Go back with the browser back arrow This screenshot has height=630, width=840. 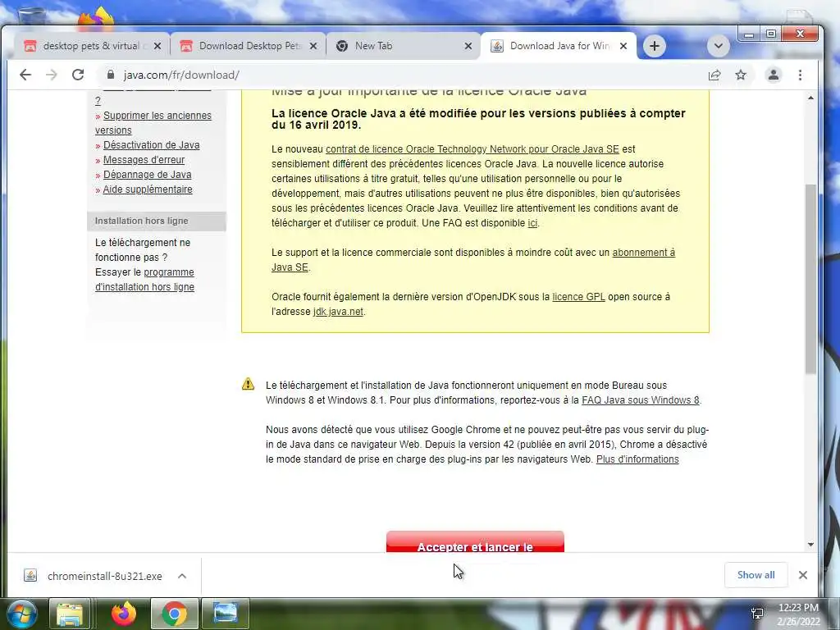coord(25,75)
